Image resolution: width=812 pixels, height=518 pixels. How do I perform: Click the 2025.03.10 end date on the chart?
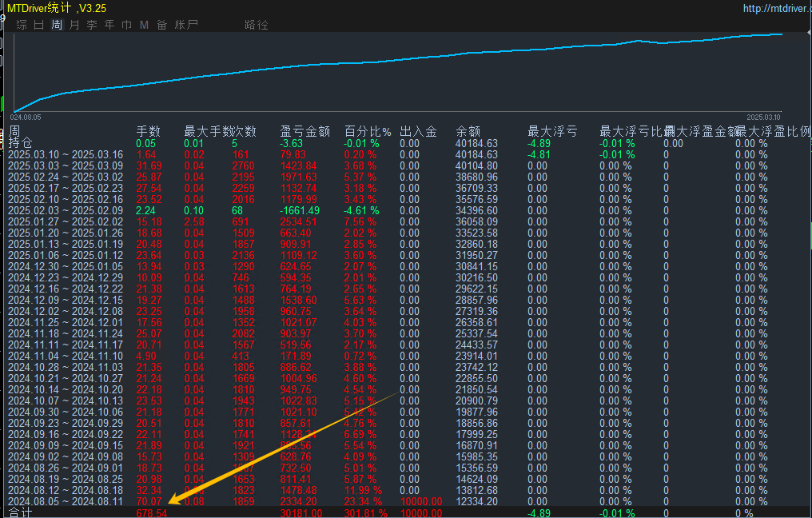coord(763,118)
